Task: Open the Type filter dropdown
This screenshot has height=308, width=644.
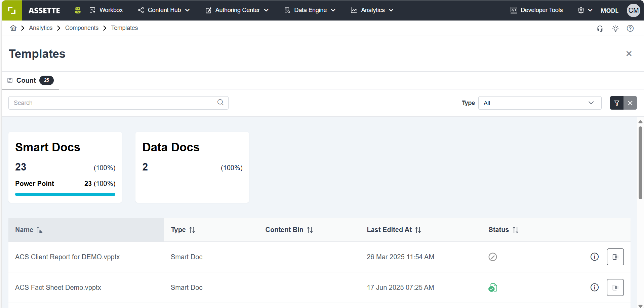Action: (x=540, y=103)
